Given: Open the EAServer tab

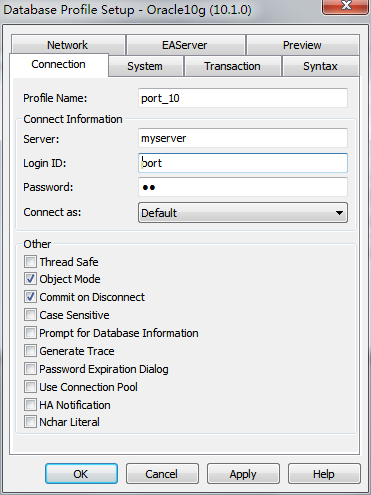Looking at the screenshot, I should [185, 45].
